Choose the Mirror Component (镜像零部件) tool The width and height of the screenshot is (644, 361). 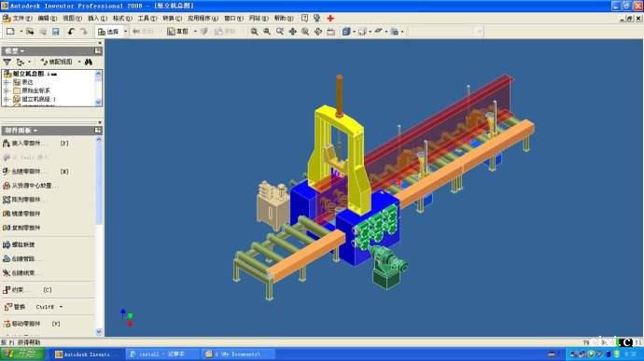click(x=22, y=214)
